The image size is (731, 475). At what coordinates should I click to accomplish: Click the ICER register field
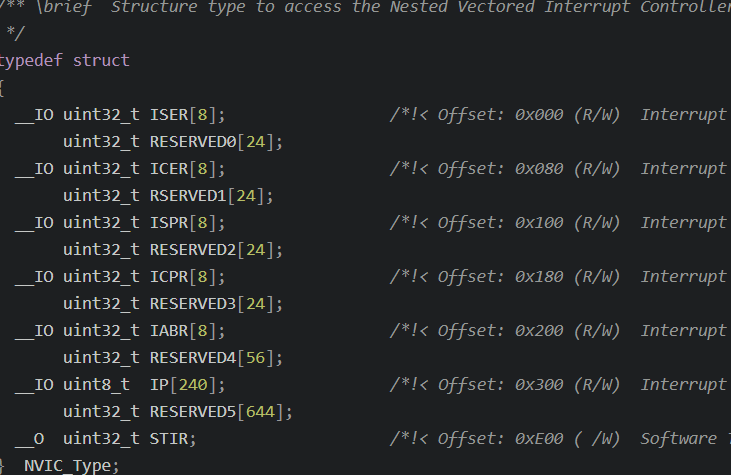click(x=169, y=169)
